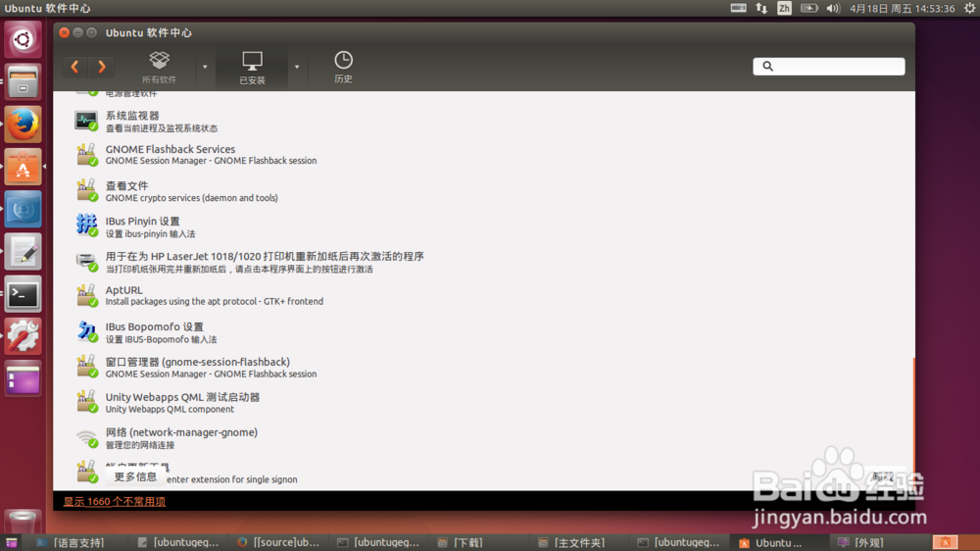This screenshot has width=980, height=551.
Task: Switch to the 已安装 (Installed) view
Action: click(x=252, y=68)
